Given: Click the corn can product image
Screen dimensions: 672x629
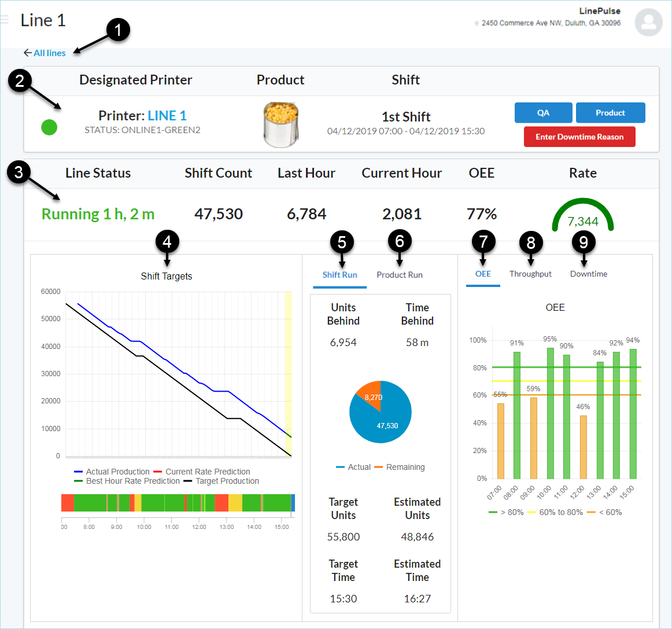Looking at the screenshot, I should click(x=280, y=124).
